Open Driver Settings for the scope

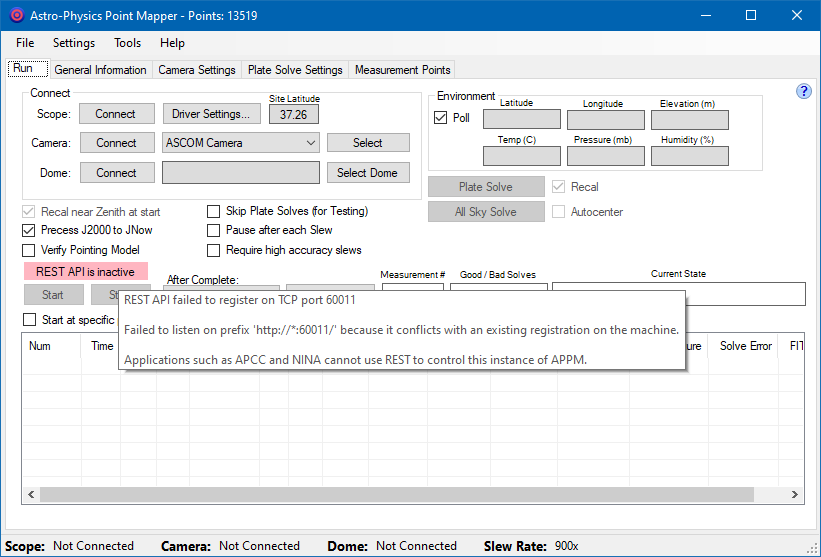[x=212, y=114]
